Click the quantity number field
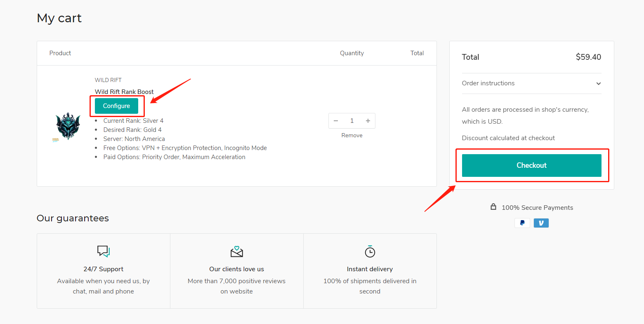This screenshot has width=644, height=324. [x=352, y=121]
